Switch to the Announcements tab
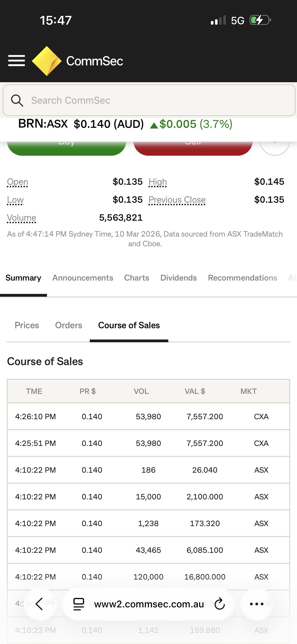 pos(82,278)
